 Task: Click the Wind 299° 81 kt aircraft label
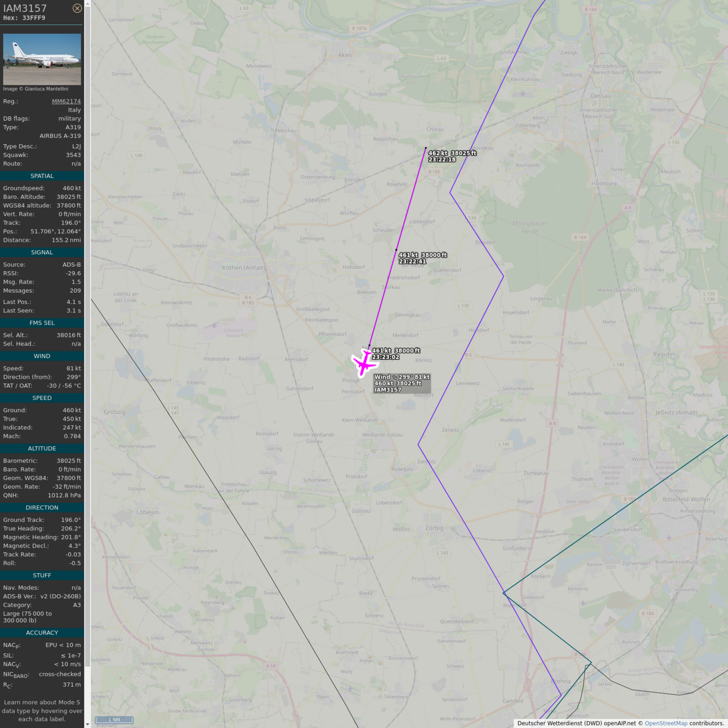[402, 383]
